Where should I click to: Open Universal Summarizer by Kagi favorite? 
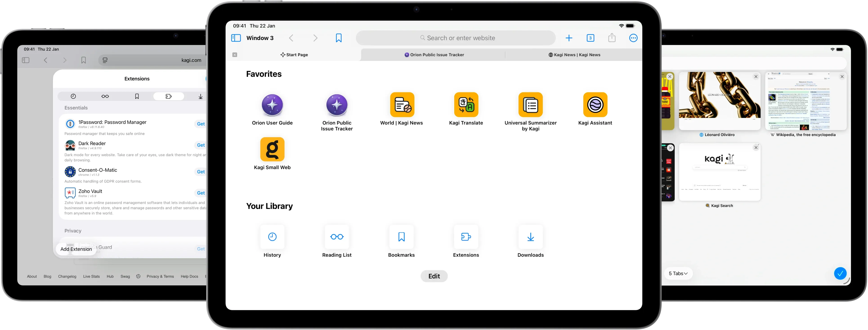[x=530, y=105]
